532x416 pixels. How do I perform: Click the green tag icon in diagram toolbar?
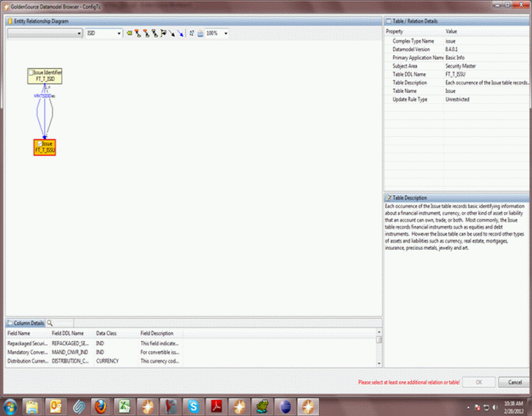coord(129,33)
